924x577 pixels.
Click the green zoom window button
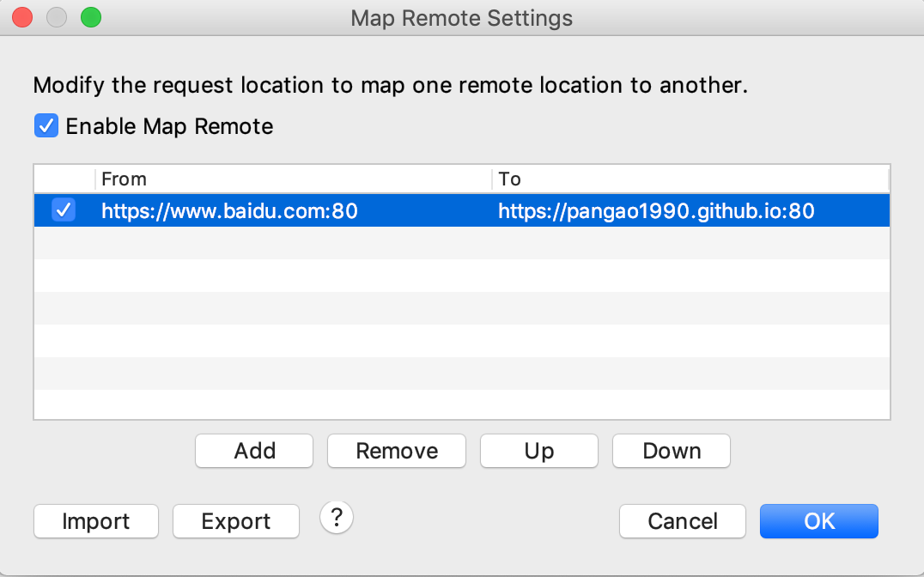pyautogui.click(x=91, y=17)
